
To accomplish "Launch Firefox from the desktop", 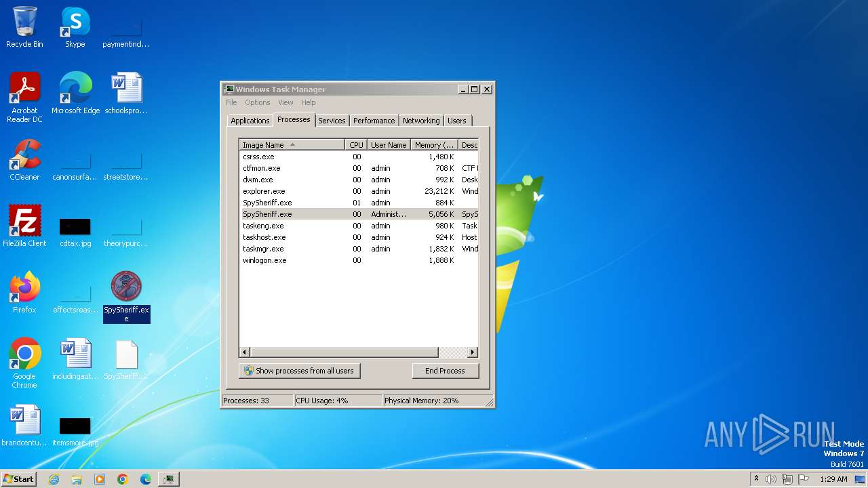I will click(x=24, y=293).
